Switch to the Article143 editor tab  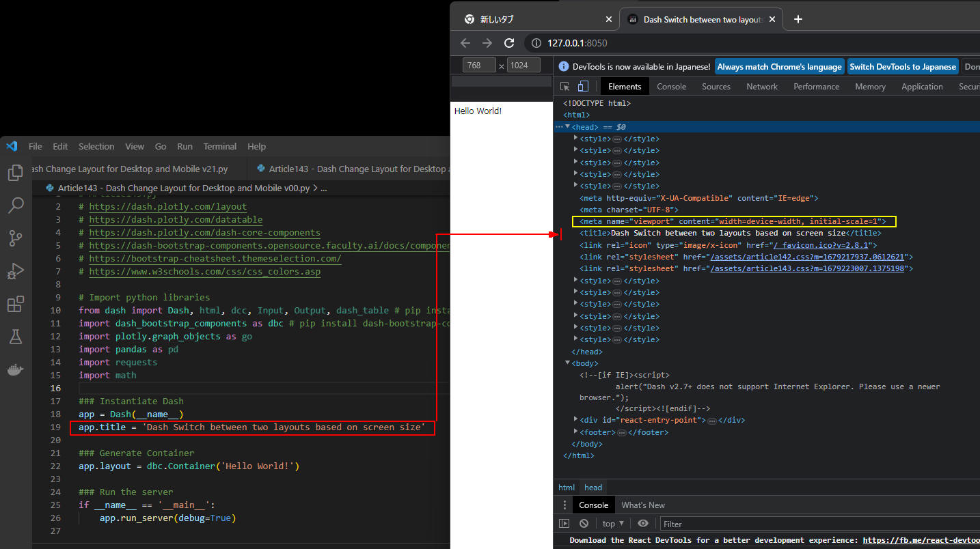tap(349, 169)
